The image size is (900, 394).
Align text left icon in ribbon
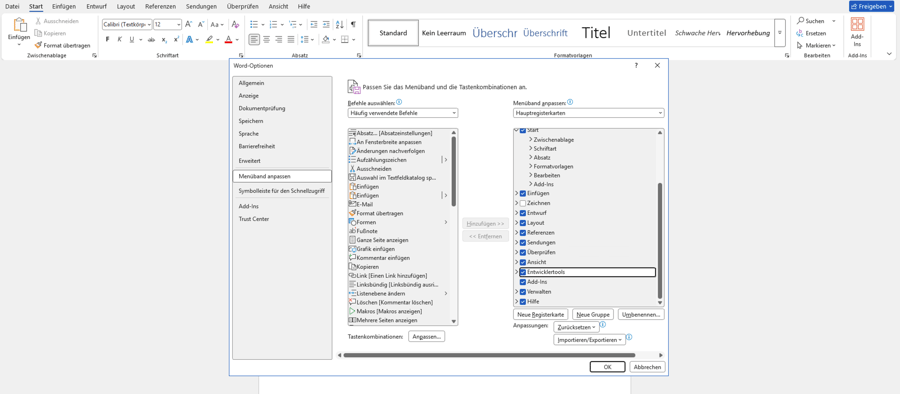pyautogui.click(x=254, y=40)
